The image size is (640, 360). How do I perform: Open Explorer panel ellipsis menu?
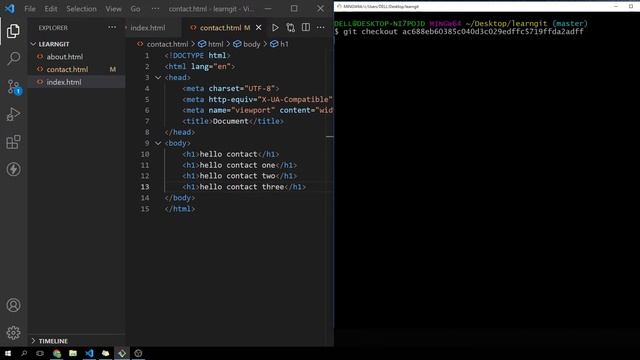112,27
